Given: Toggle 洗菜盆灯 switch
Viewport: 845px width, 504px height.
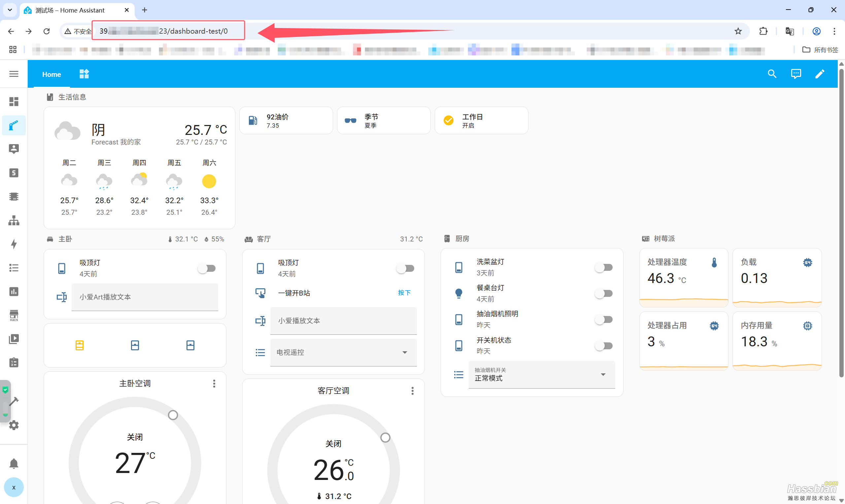Looking at the screenshot, I should click(604, 267).
